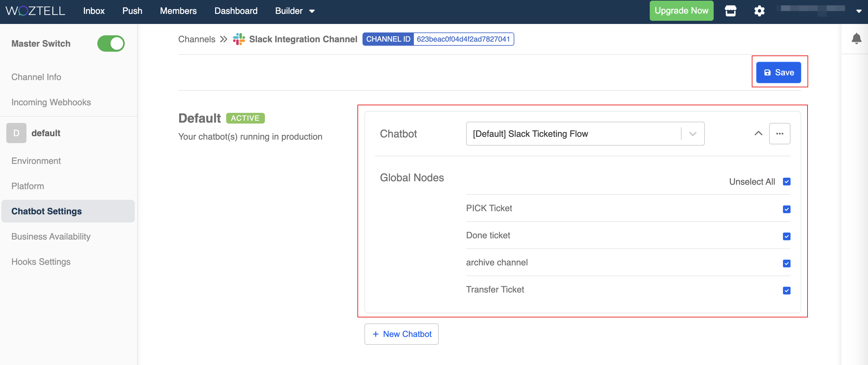The height and width of the screenshot is (365, 868).
Task: Uncheck the Transfer Ticket checkbox
Action: (786, 290)
